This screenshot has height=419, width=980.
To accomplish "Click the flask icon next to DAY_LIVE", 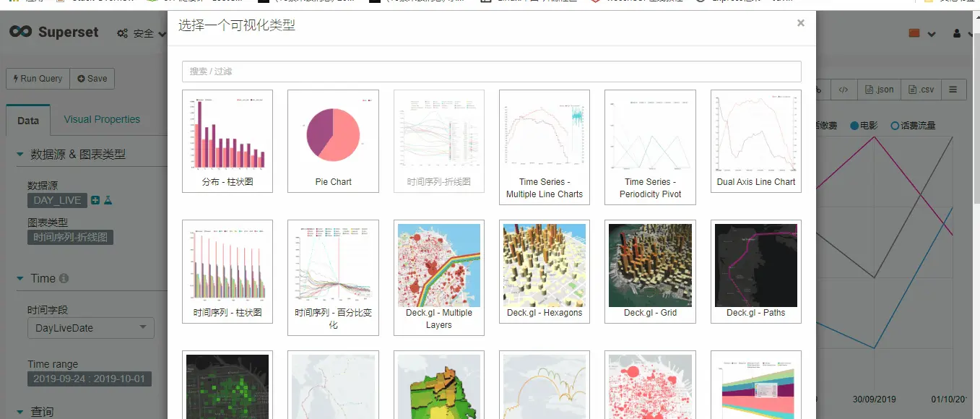I will coord(109,200).
